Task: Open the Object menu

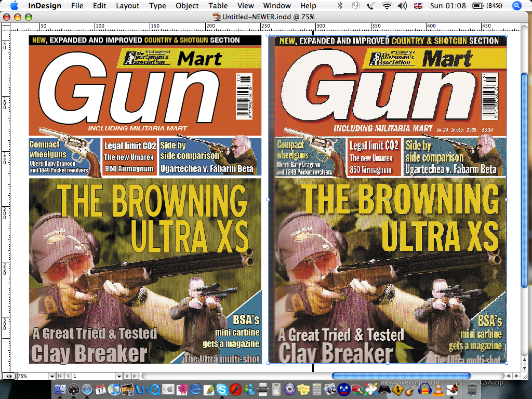Action: point(187,5)
